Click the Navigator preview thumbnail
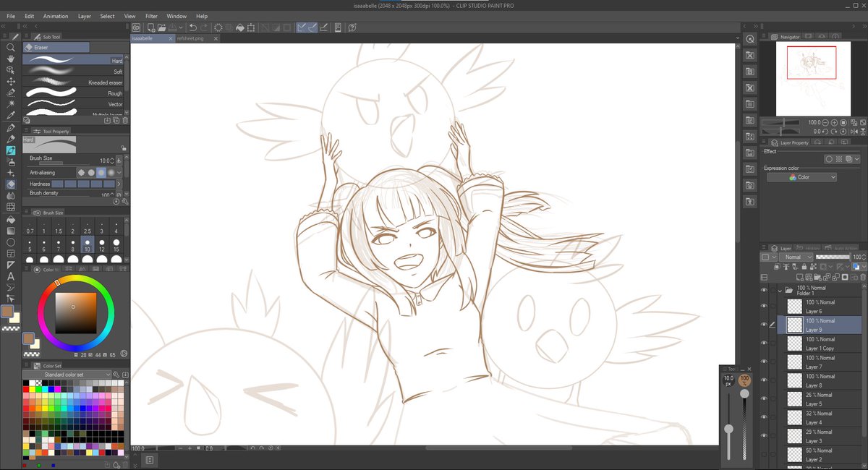868x470 pixels. tap(813, 78)
